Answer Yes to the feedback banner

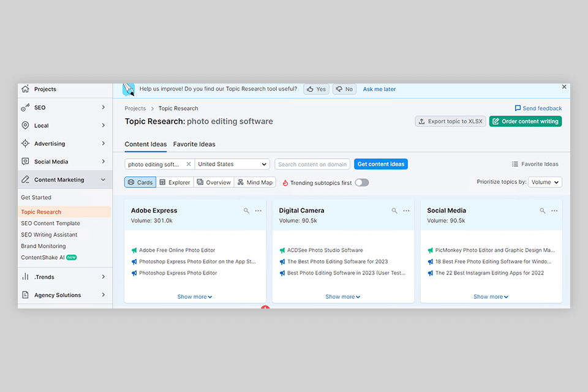pyautogui.click(x=316, y=89)
